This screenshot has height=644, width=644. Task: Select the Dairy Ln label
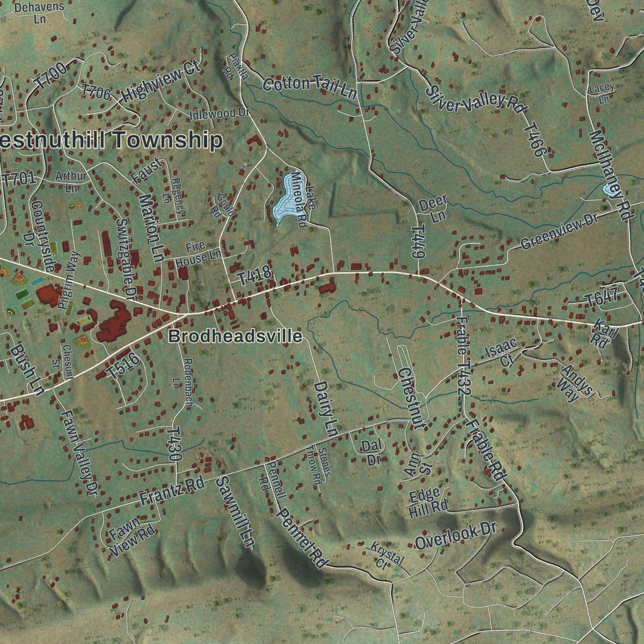click(325, 408)
